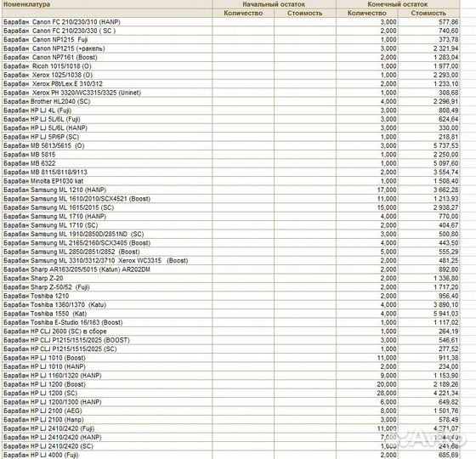476x459 pixels.
Task: Click the Количество subheader under Начальный остаток
Action: [x=243, y=13]
